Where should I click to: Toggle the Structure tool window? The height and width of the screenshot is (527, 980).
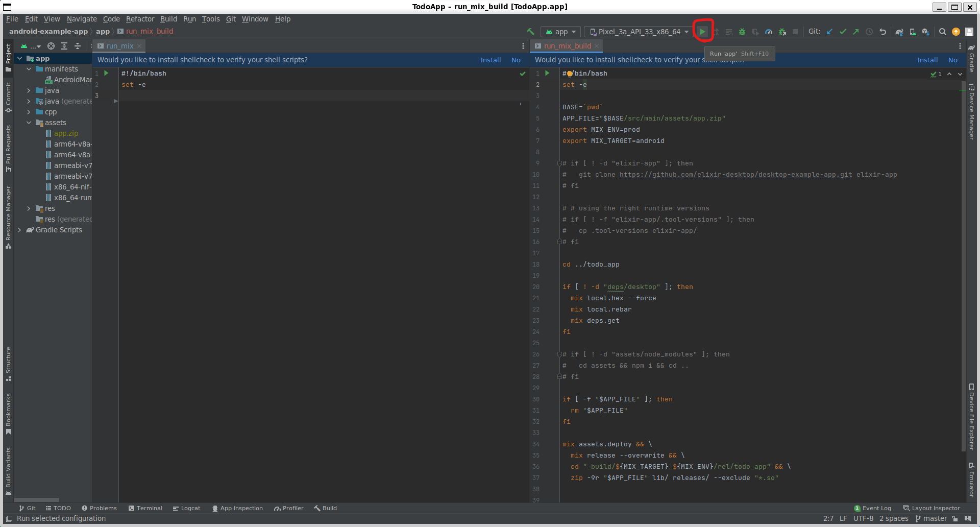pyautogui.click(x=8, y=364)
